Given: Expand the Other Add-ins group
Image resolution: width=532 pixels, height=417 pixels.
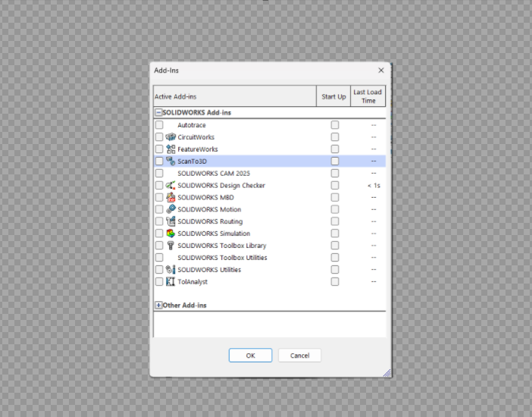Looking at the screenshot, I should pos(158,306).
